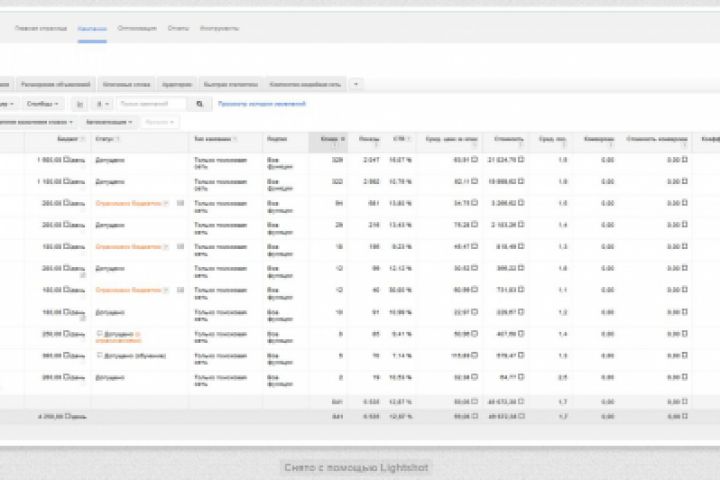Screen dimensions: 720x480
Task: Switch to the Отчеты (Reports) tab
Action: (178, 28)
